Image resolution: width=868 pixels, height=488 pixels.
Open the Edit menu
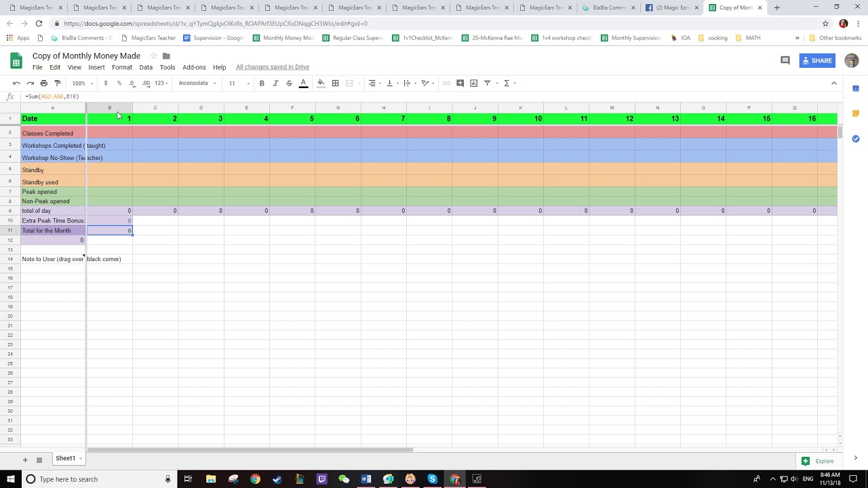pyautogui.click(x=55, y=68)
